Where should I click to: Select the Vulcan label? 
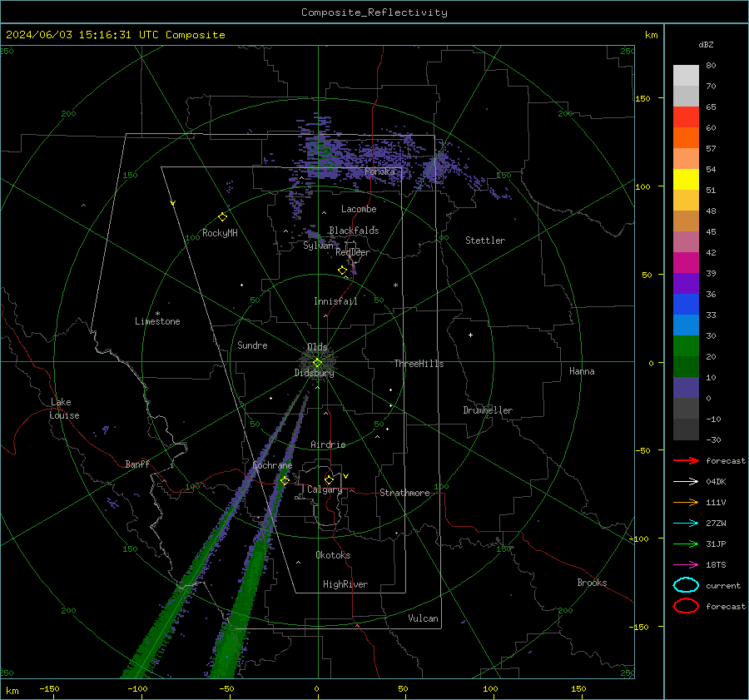pyautogui.click(x=423, y=618)
